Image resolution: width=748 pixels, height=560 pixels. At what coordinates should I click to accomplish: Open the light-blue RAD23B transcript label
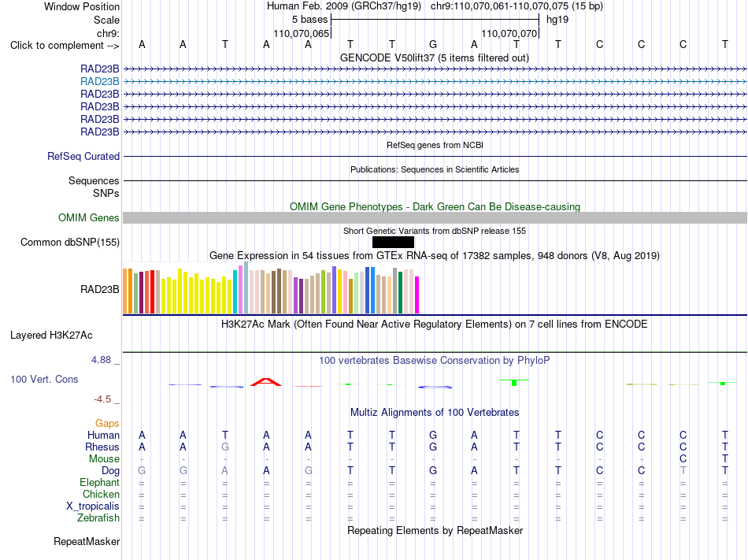pos(100,82)
